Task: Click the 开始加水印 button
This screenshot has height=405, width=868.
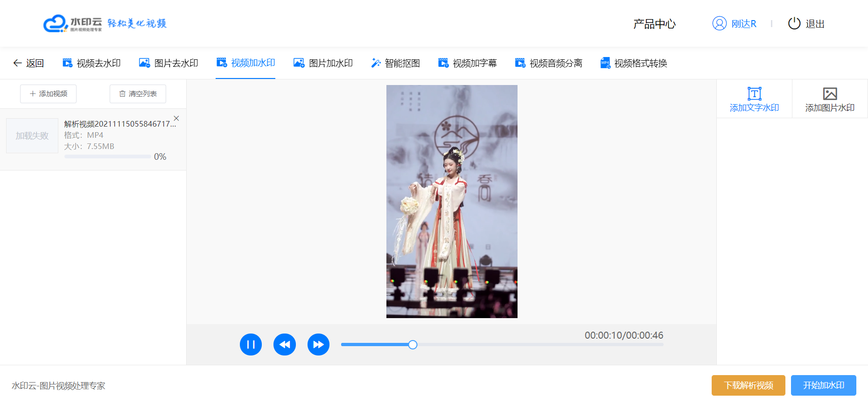Action: (824, 385)
